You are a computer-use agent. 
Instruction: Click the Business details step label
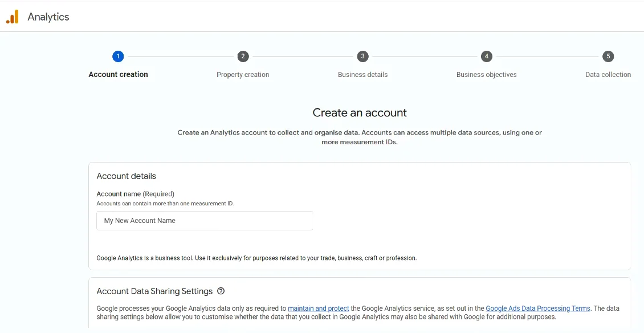362,74
